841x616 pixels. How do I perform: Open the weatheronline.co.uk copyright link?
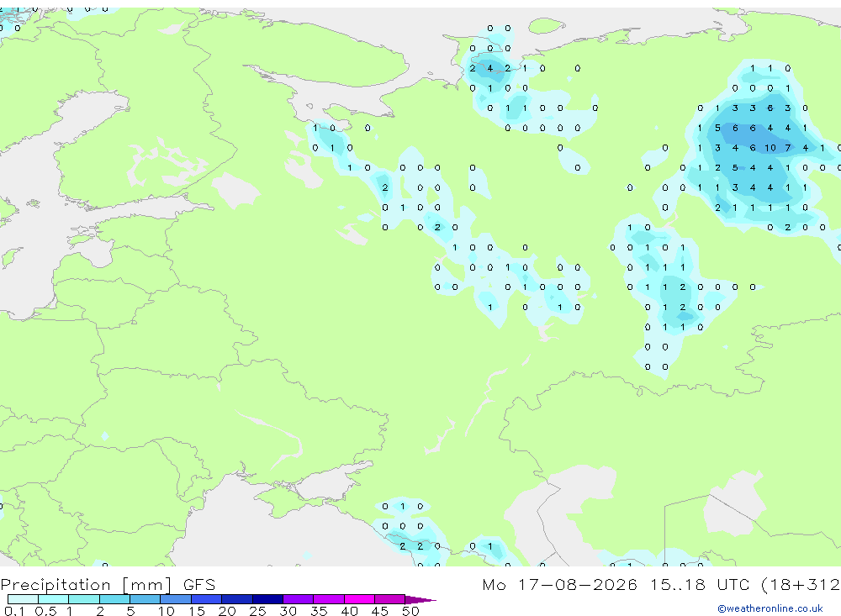[x=770, y=608]
